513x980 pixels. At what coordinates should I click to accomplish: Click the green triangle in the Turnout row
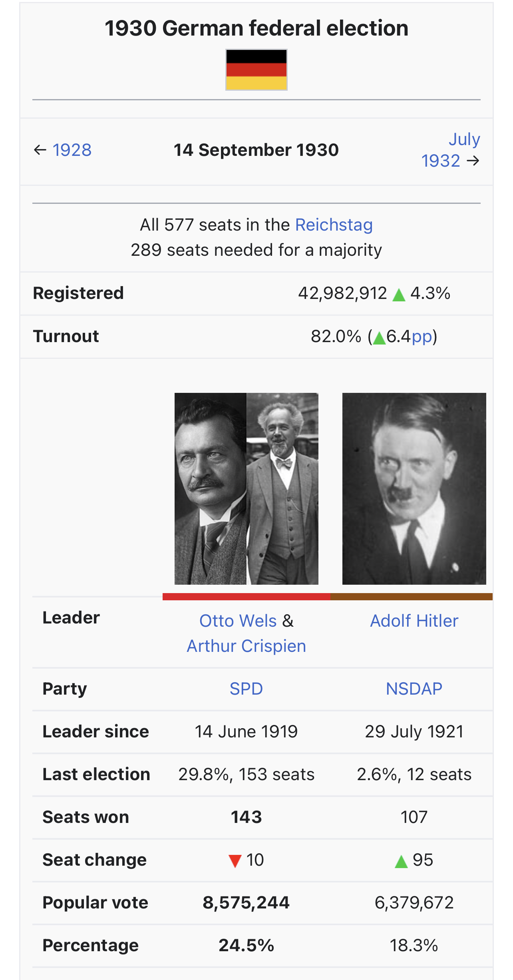(379, 338)
